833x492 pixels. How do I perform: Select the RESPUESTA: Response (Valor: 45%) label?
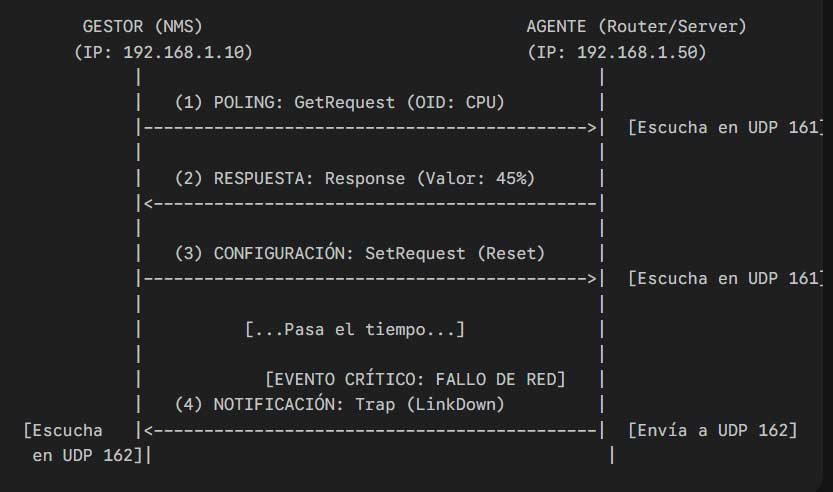coord(355,178)
